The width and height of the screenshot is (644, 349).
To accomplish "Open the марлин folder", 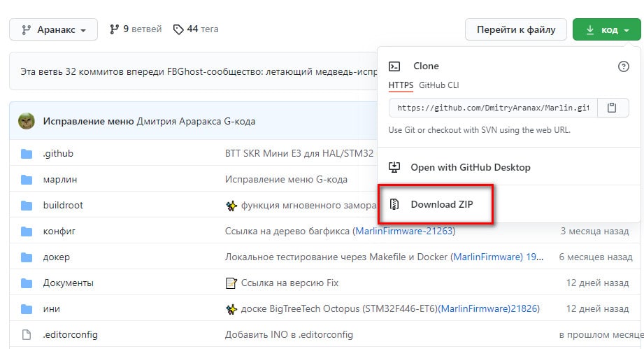I will [x=60, y=180].
